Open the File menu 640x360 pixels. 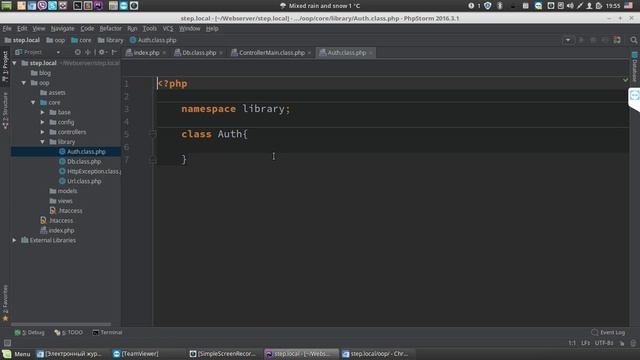(x=7, y=29)
